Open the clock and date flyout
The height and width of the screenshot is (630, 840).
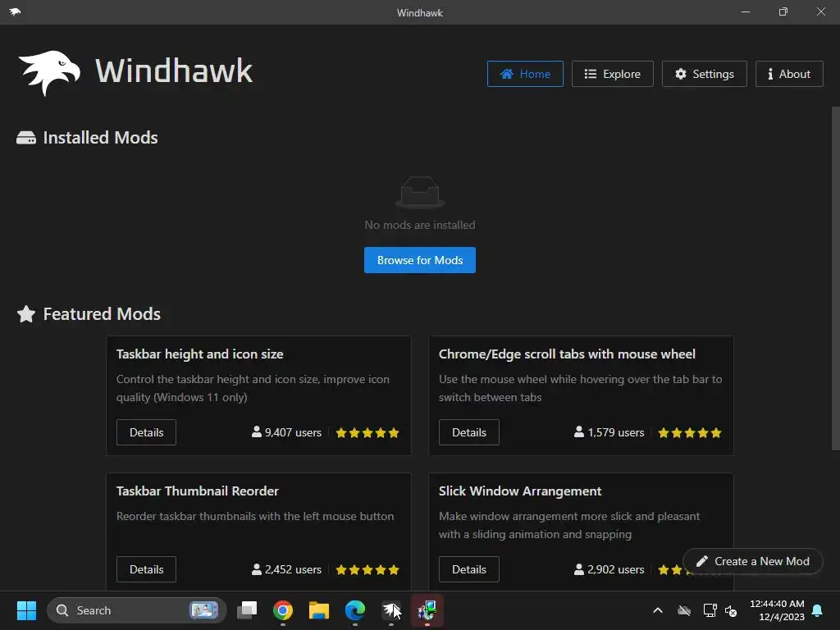(777, 610)
